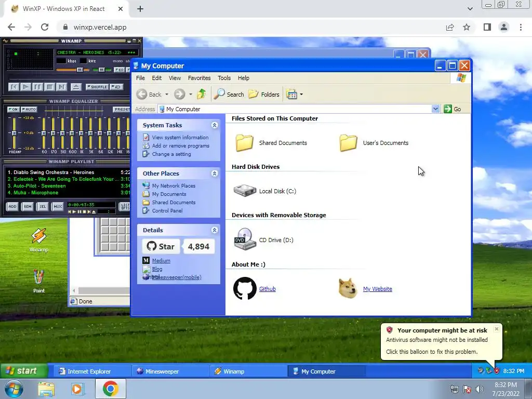Open the File menu in My Computer
The image size is (532, 399).
[140, 78]
